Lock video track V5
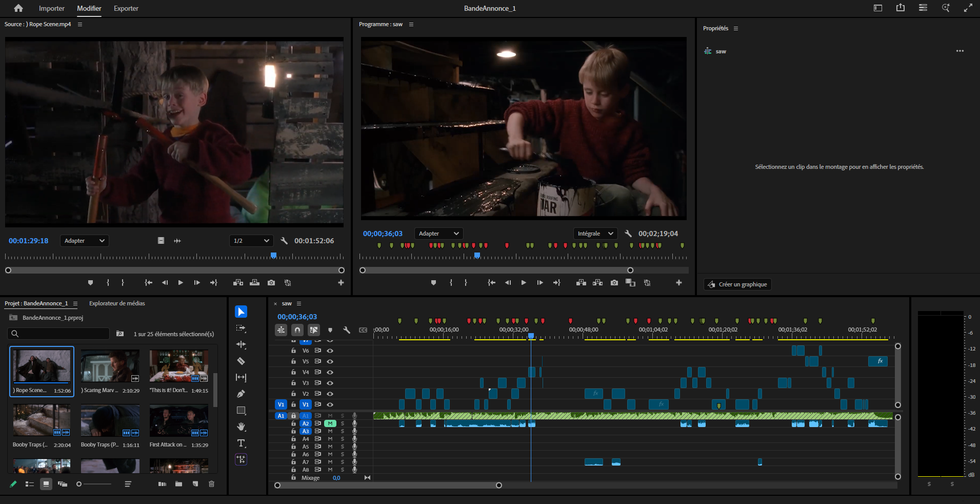980x504 pixels. point(293,361)
